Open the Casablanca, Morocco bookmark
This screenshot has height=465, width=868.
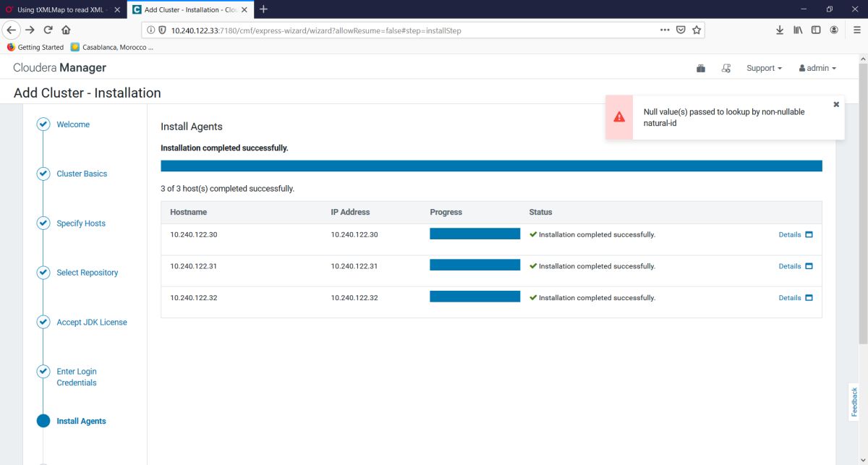[x=111, y=47]
